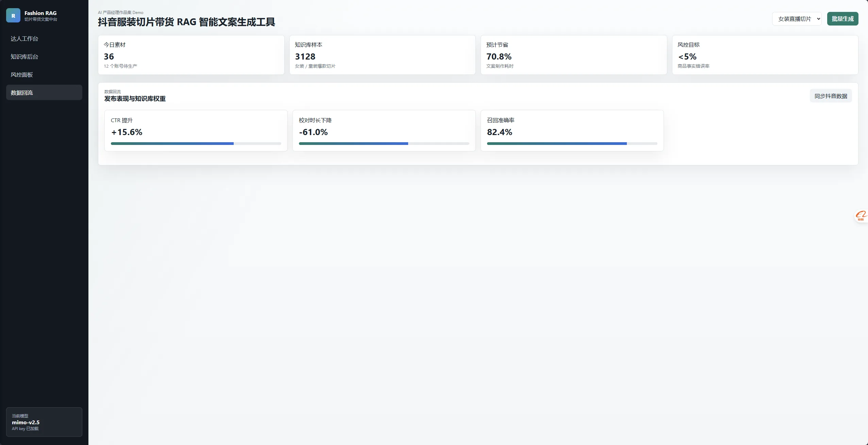Open the 知识库样本 stat card
Screen dimensions: 868x445
382,55
